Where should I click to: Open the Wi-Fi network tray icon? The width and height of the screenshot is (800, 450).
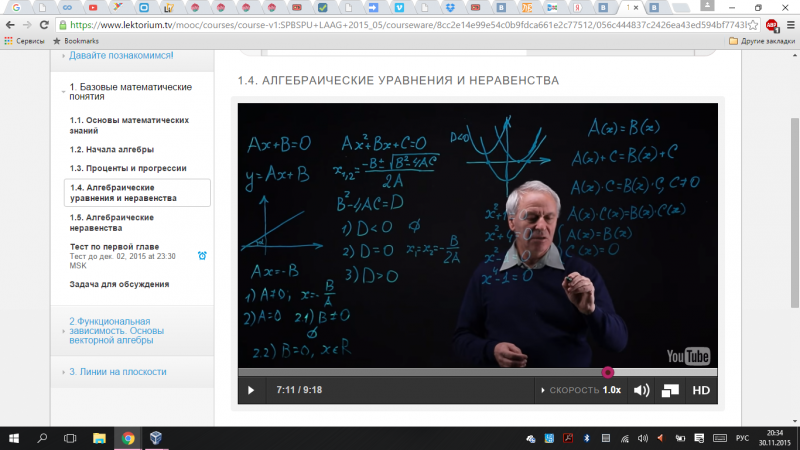pyautogui.click(x=624, y=438)
